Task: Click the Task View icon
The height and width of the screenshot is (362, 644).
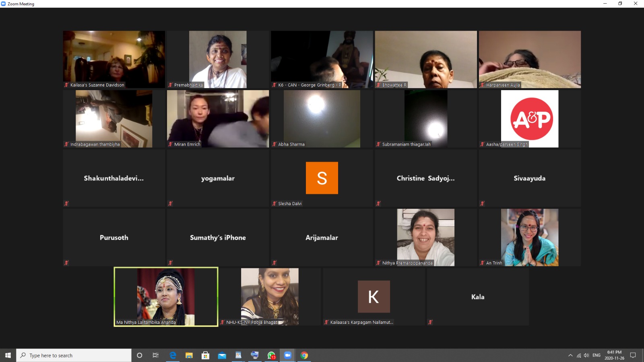Action: click(x=155, y=355)
